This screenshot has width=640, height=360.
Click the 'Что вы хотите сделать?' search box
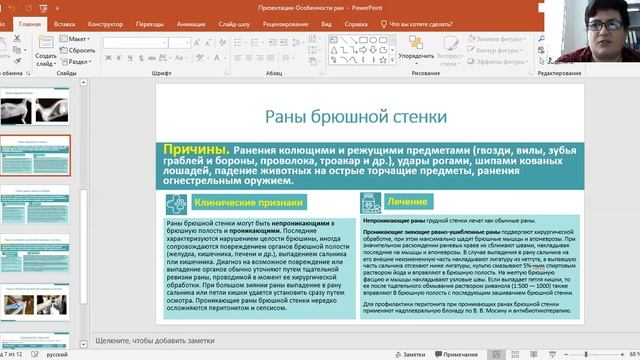[416, 24]
